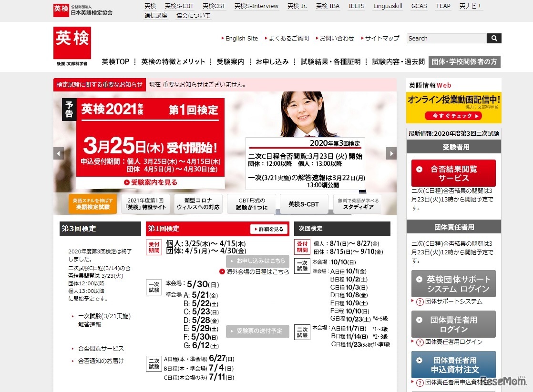Open 一次試験(3/21実施) 解答速報 link

pos(104,321)
